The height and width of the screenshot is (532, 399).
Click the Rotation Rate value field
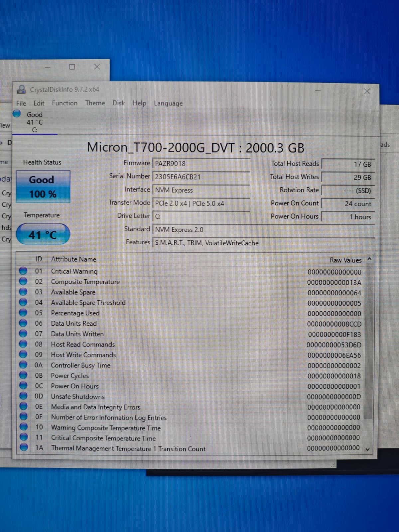pos(348,191)
